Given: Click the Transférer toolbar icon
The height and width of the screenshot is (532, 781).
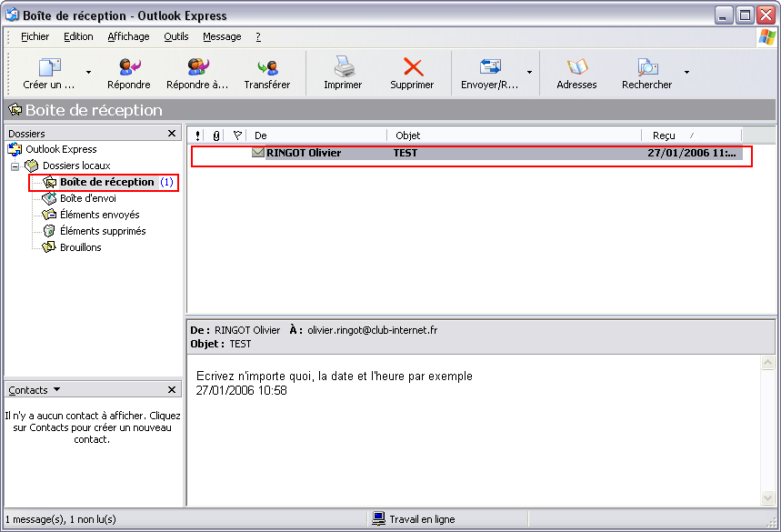Looking at the screenshot, I should [267, 66].
